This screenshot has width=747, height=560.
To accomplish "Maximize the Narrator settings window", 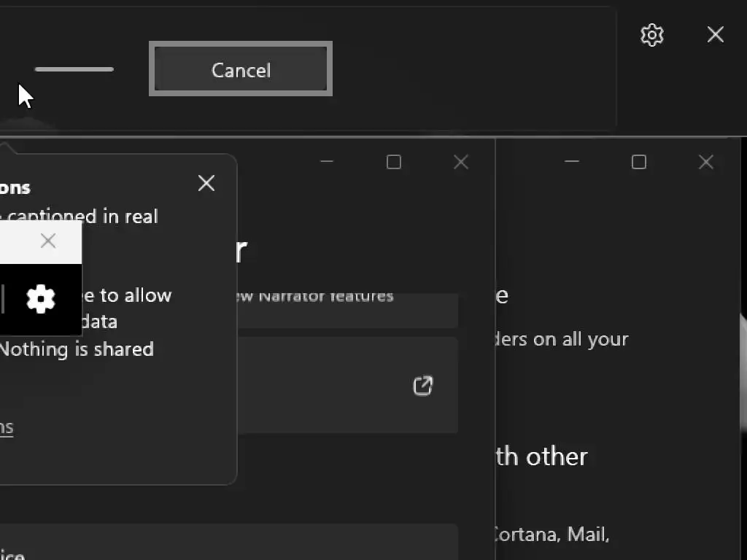I will 394,162.
